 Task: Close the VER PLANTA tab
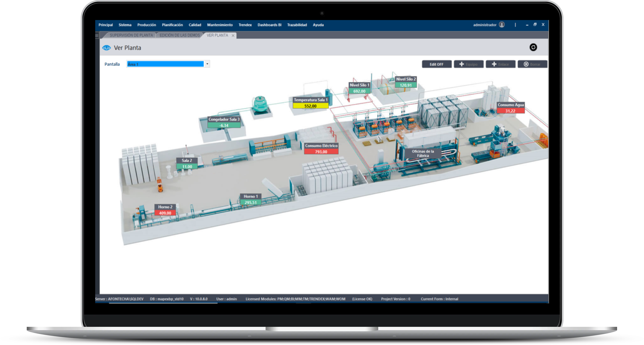(x=233, y=35)
